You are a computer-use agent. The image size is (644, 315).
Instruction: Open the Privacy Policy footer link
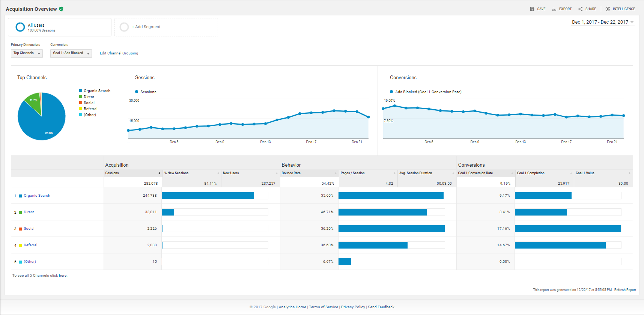(353, 307)
